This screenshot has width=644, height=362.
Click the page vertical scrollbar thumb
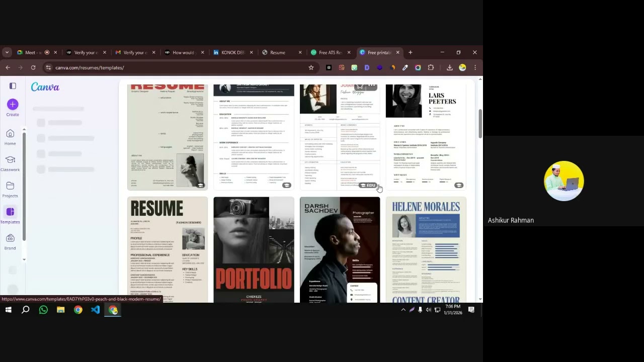[x=480, y=123]
